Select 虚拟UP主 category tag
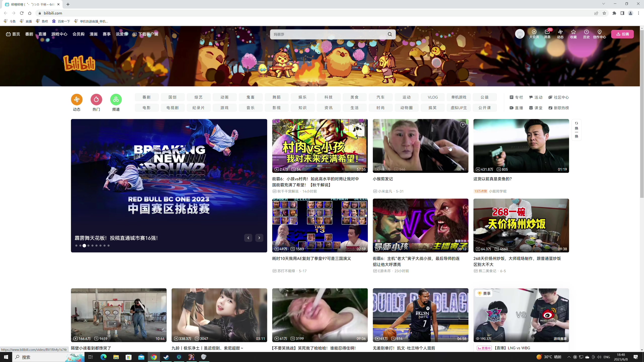644x362 pixels. (x=459, y=108)
